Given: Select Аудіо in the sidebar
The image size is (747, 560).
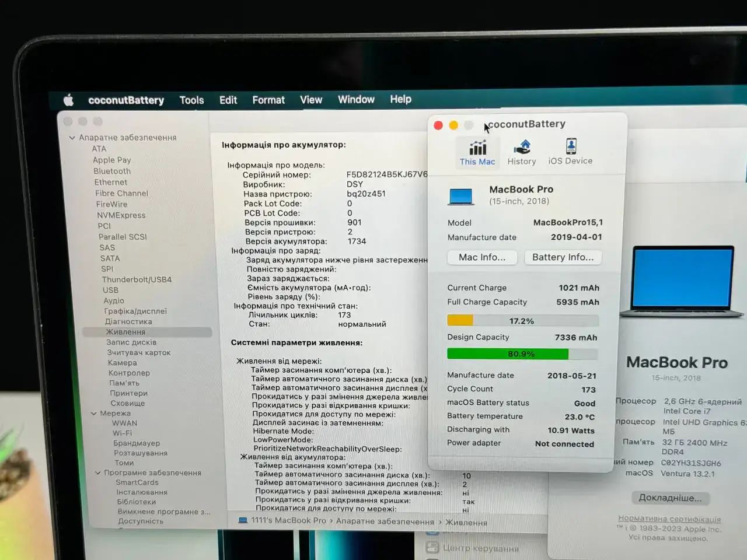Looking at the screenshot, I should (114, 300).
